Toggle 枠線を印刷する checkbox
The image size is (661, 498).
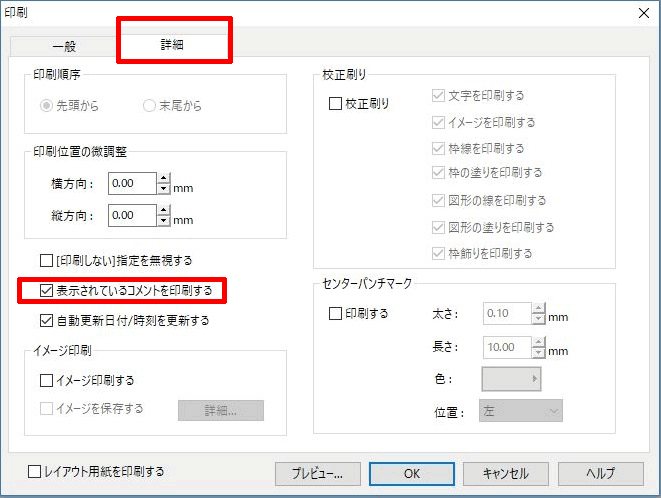tap(438, 148)
